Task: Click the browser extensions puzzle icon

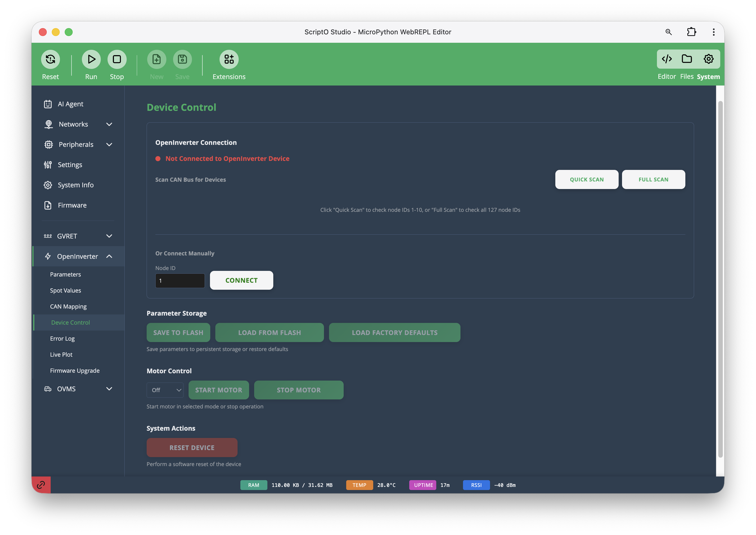Action: (691, 32)
